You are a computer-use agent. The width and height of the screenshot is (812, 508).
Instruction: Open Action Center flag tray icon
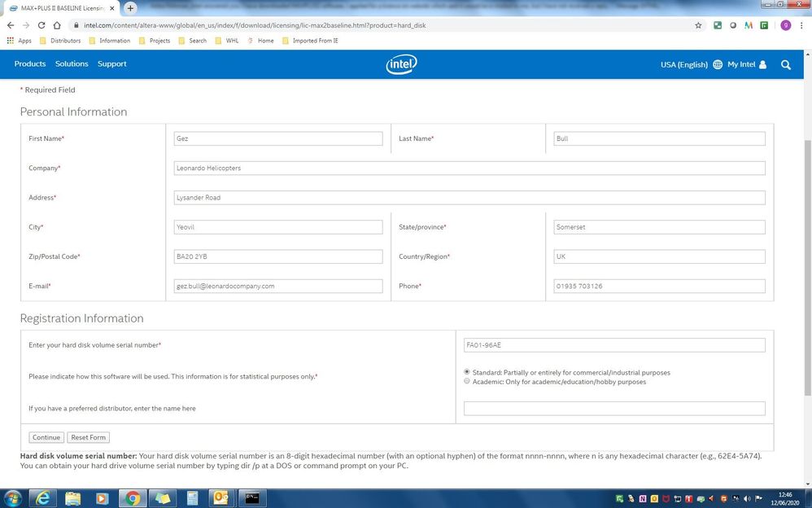758,499
